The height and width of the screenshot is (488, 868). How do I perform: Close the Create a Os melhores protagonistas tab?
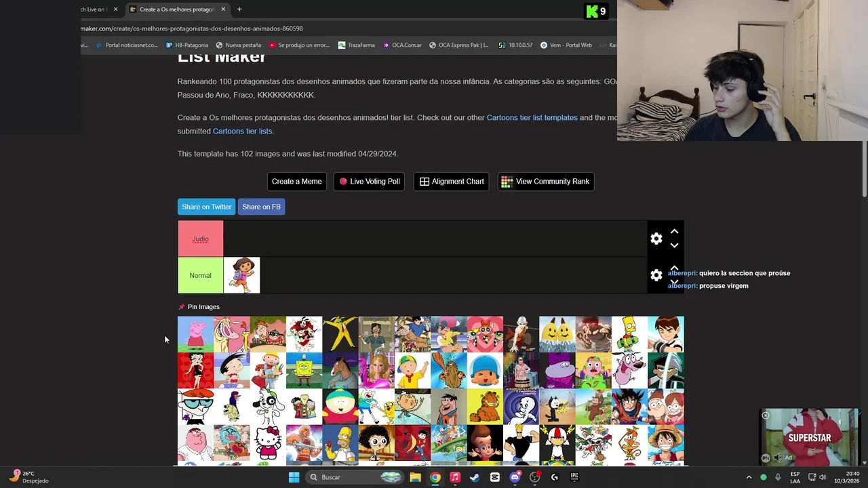pos(223,9)
